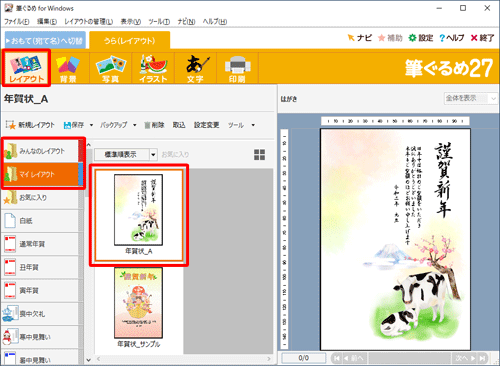This screenshot has width=500, height=366.
Task: Select 寒中見舞い category
Action: click(x=41, y=337)
